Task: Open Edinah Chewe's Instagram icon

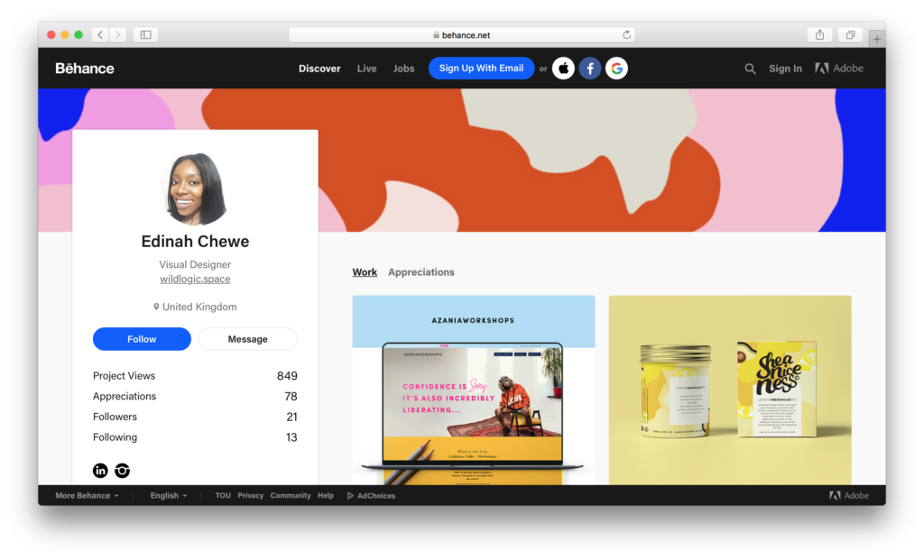Action: (122, 471)
